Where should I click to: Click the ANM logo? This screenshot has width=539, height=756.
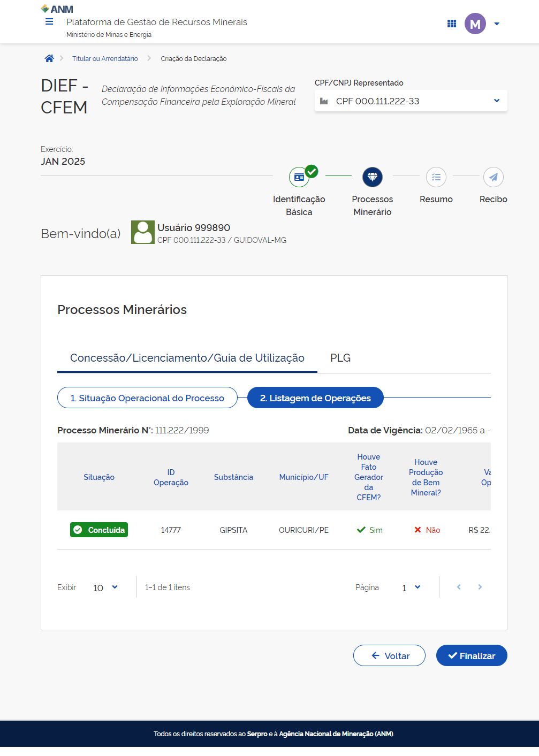pyautogui.click(x=57, y=9)
